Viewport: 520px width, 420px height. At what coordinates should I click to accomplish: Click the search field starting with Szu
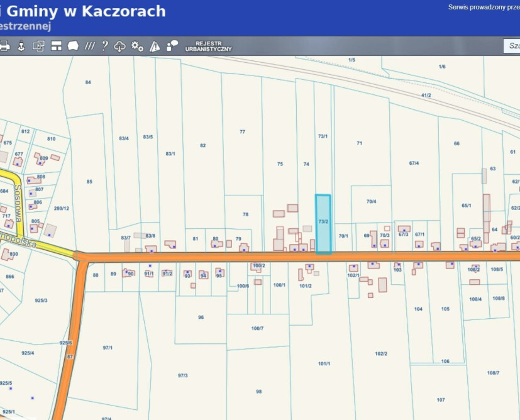click(512, 46)
